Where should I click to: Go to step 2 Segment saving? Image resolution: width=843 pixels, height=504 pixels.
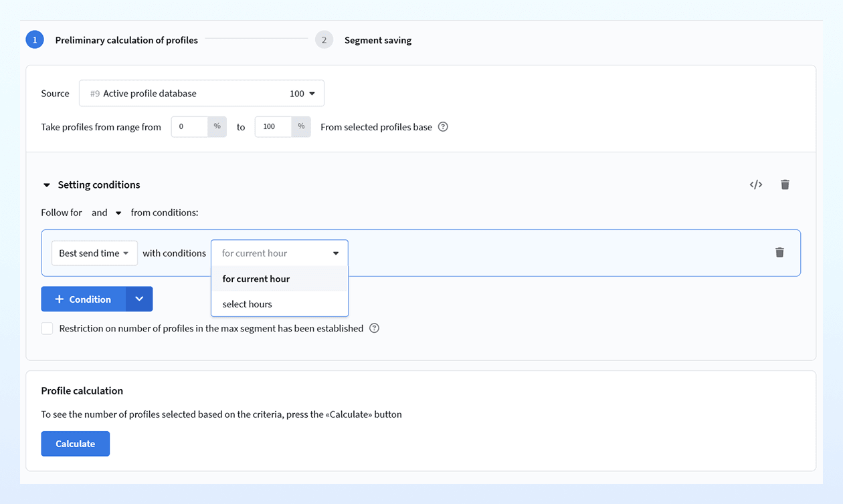(363, 40)
